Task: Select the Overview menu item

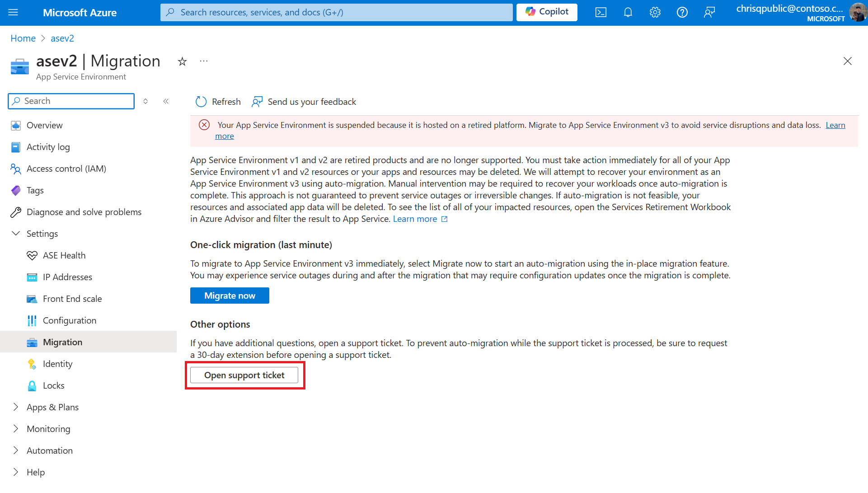Action: [44, 125]
